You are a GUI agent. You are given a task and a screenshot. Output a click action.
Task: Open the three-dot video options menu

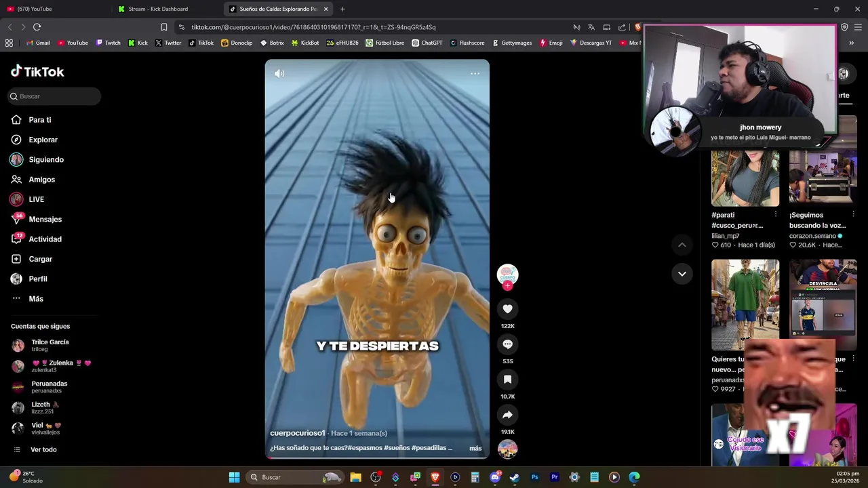coord(475,73)
